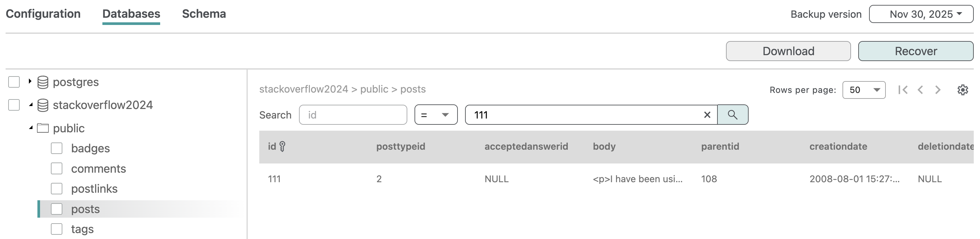The width and height of the screenshot is (980, 239).
Task: Click the public schema folder icon
Action: pos(43,128)
